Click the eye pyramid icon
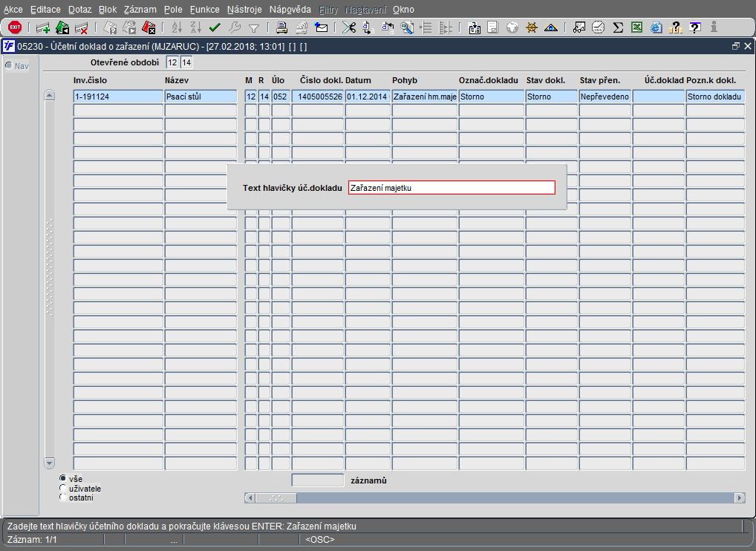Screen dimensions: 756x551 pos(550,28)
